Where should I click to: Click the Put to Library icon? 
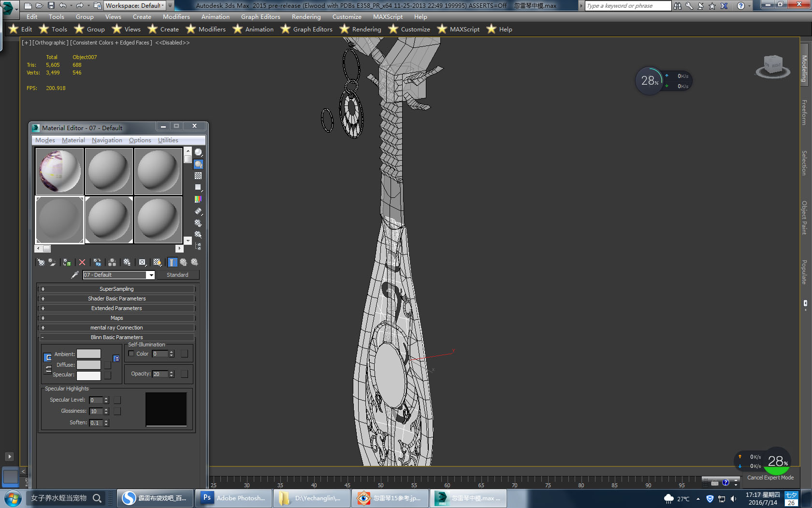[127, 262]
